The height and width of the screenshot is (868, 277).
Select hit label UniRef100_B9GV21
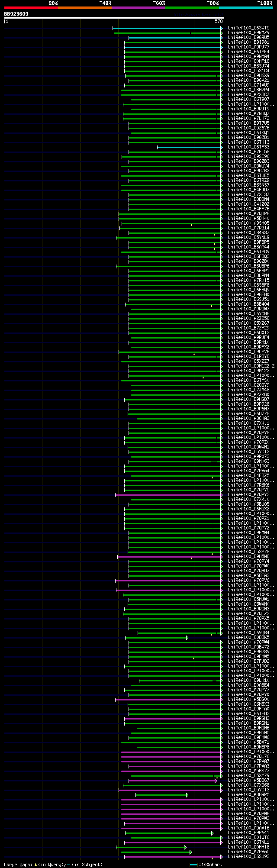click(248, 81)
